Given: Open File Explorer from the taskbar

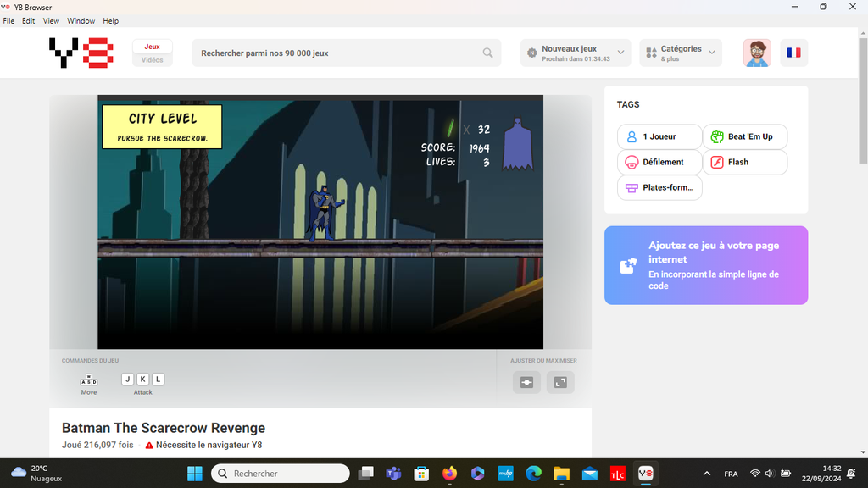Looking at the screenshot, I should coord(561,474).
